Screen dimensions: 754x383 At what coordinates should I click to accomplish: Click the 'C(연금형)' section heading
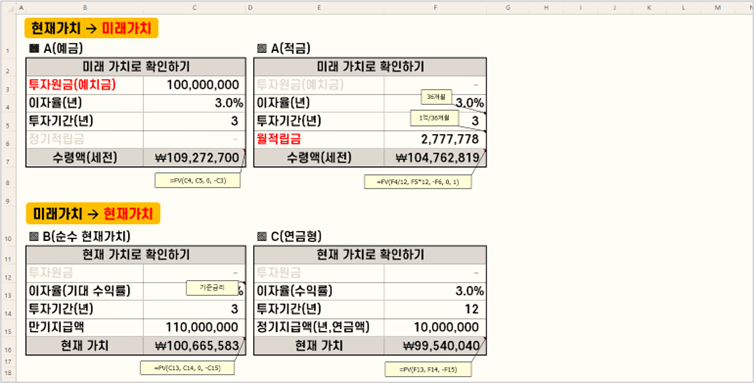tap(289, 236)
